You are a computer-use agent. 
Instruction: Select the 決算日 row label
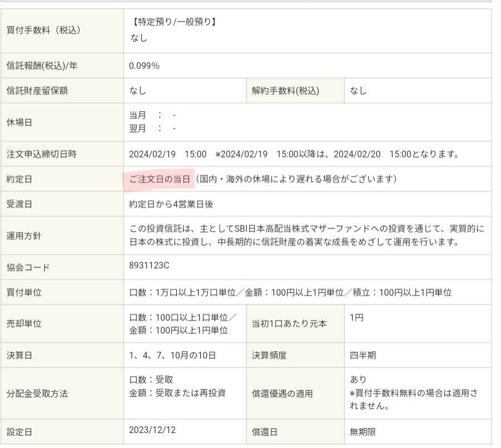coord(19,355)
